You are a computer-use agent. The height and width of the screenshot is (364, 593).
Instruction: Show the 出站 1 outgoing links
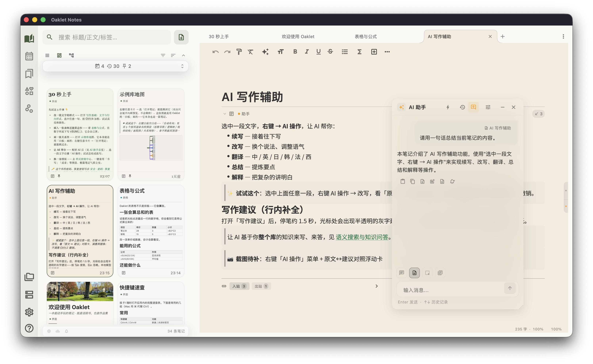[261, 286]
